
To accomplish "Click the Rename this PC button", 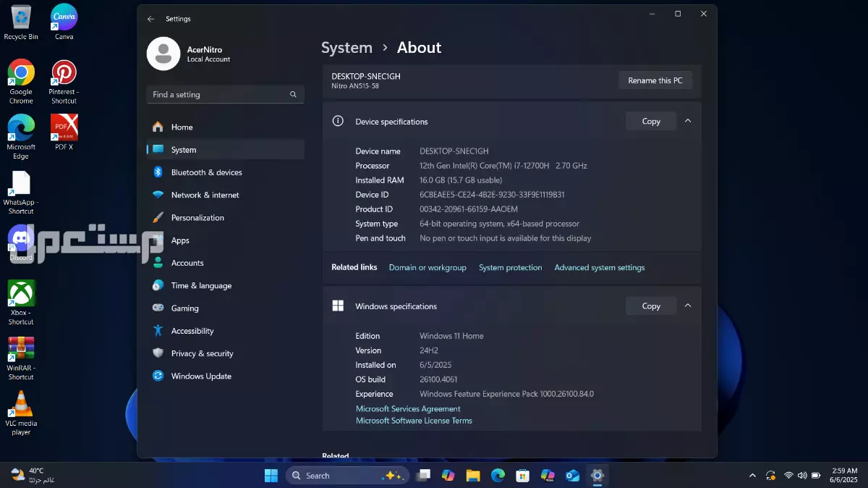I will 655,80.
